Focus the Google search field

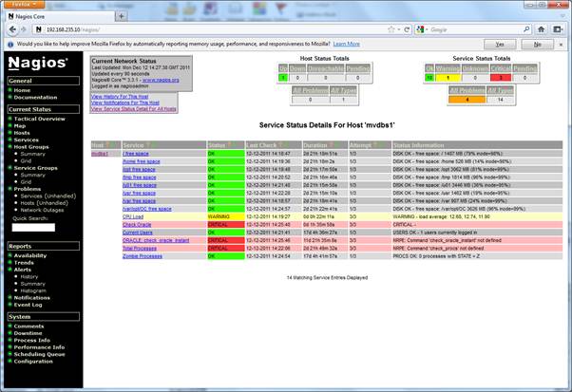pos(476,29)
